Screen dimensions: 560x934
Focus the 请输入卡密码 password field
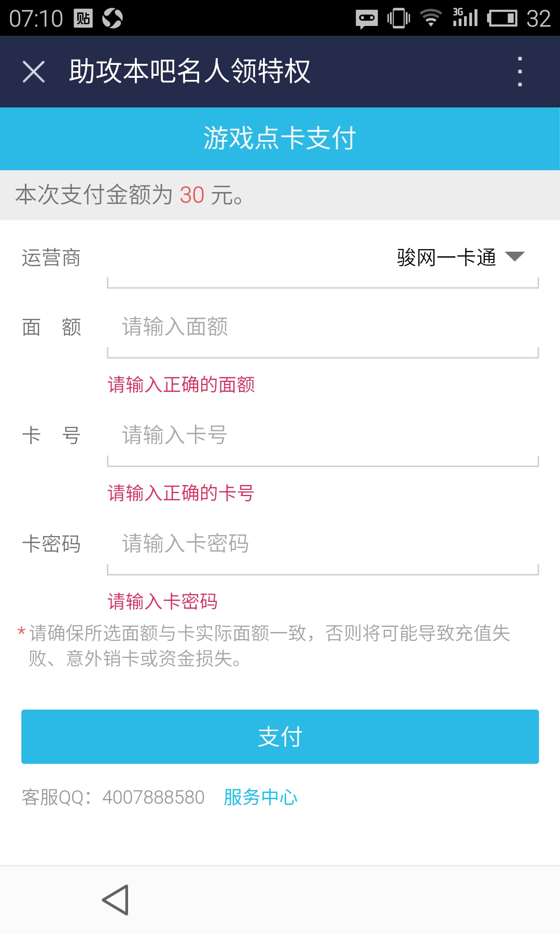click(321, 544)
